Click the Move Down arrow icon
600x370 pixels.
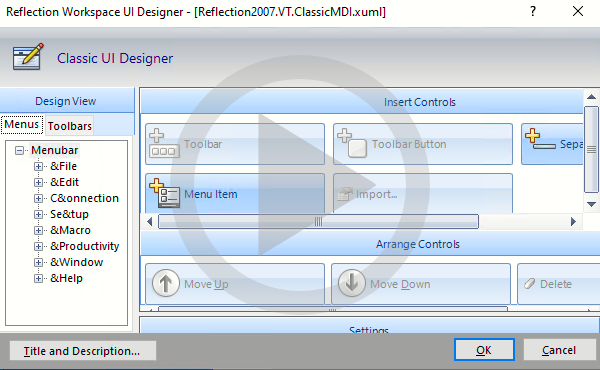(x=352, y=284)
